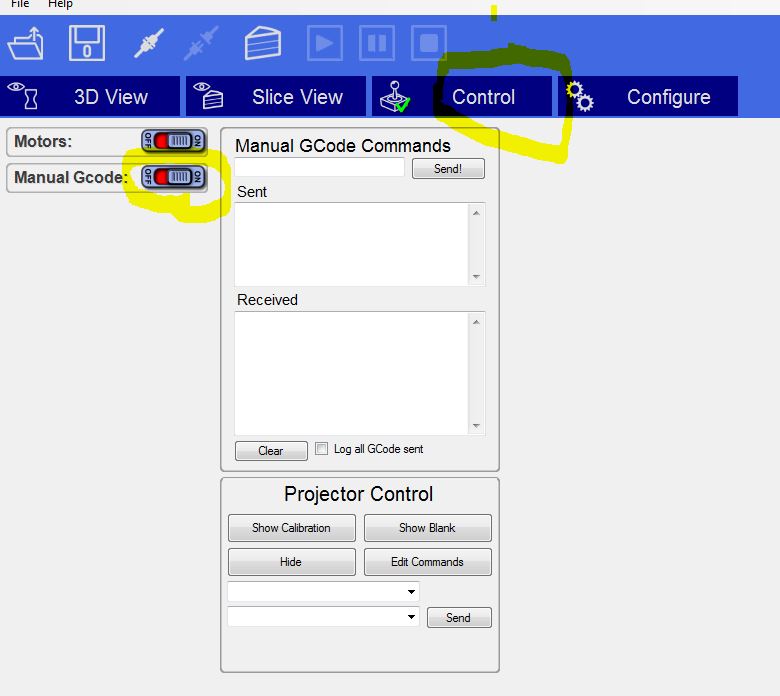The width and height of the screenshot is (780, 696).
Task: Start the print with the play button
Action: click(x=324, y=43)
